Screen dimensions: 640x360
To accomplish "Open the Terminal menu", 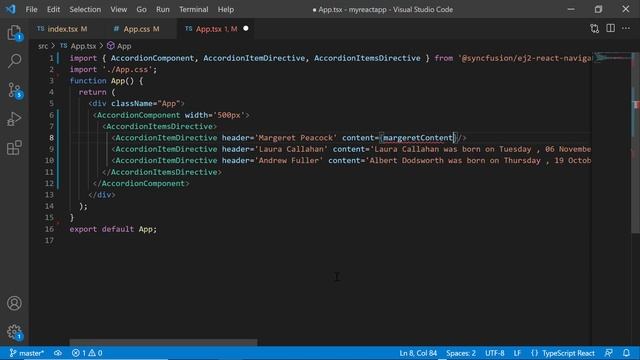I will click(193, 9).
